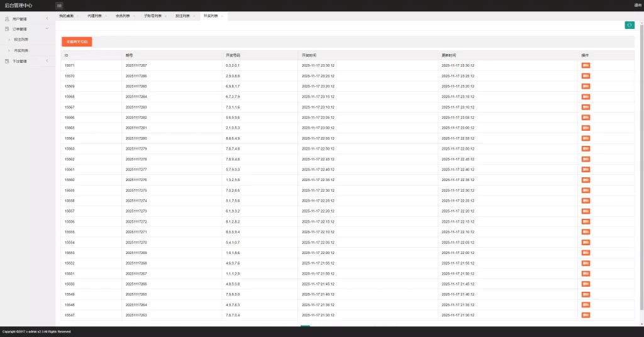The height and width of the screenshot is (337, 644).
Task: Delete the record with ID 15567
Action: pyautogui.click(x=586, y=107)
